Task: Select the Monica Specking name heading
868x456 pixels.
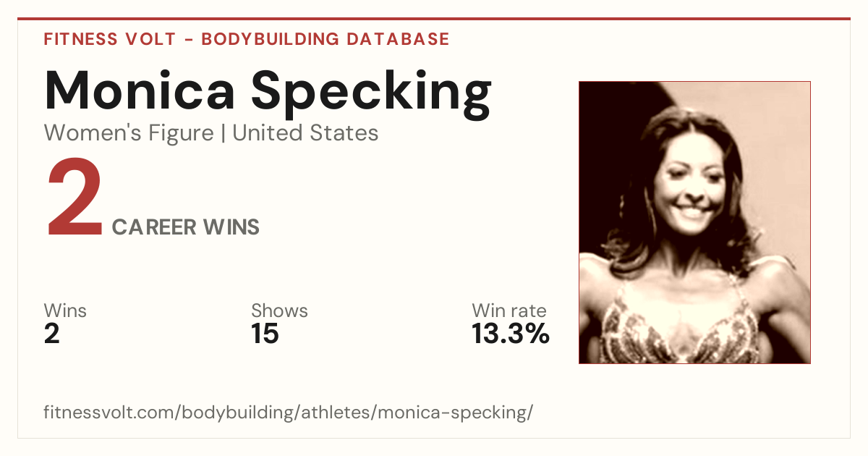Action: pyautogui.click(x=268, y=93)
